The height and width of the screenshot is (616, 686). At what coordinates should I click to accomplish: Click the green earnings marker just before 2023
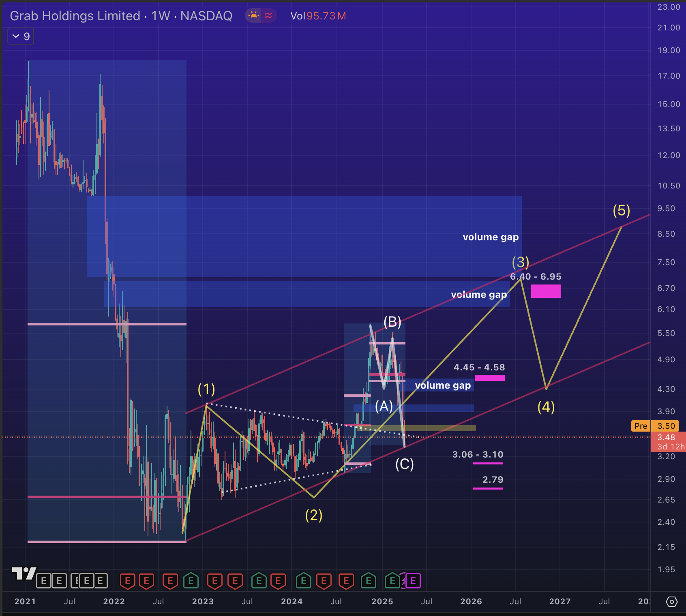pyautogui.click(x=191, y=581)
